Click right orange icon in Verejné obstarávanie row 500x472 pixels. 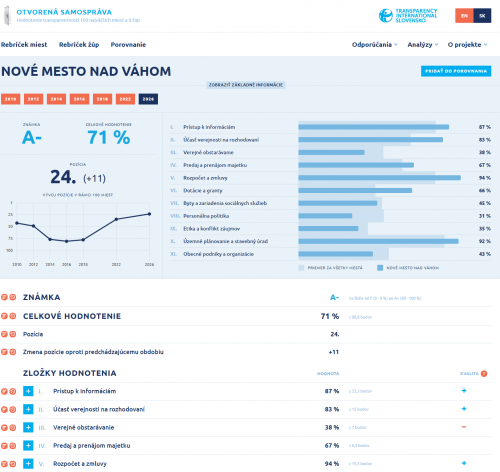pos(13,427)
